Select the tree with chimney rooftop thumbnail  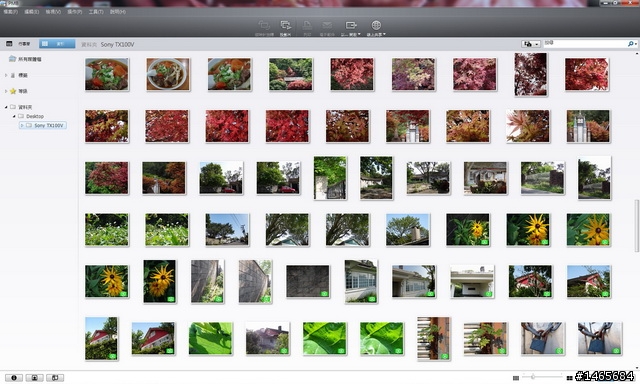408,229
